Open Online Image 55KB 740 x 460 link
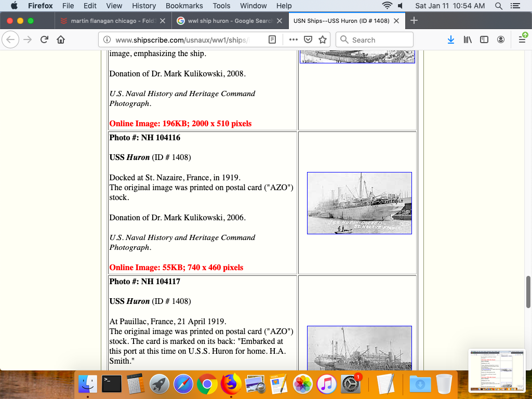 [176, 268]
